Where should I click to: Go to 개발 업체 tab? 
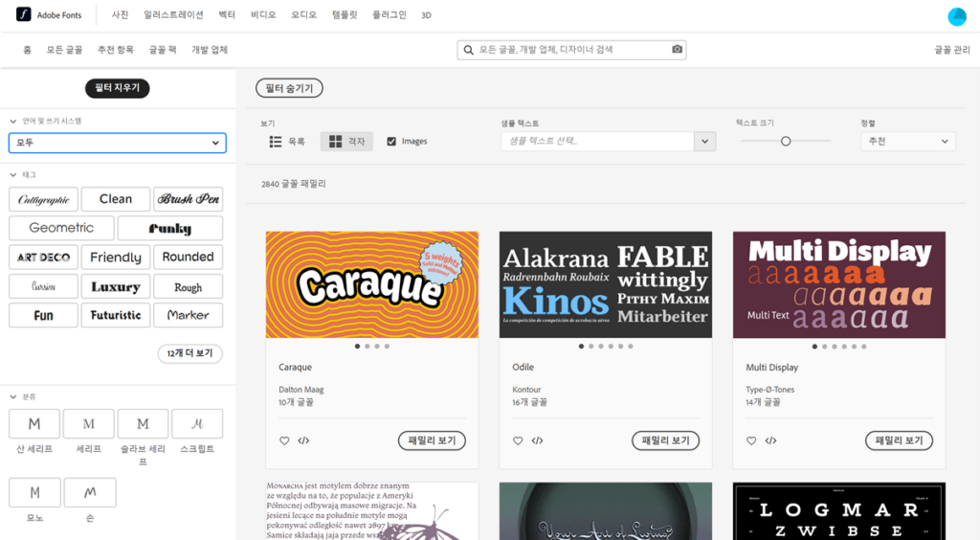(210, 50)
